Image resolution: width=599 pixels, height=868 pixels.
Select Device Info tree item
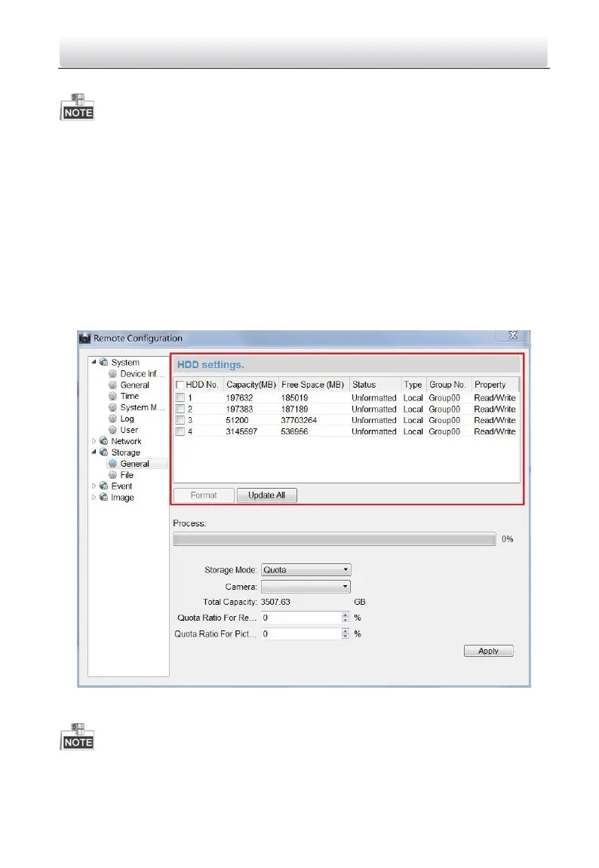pyautogui.click(x=142, y=373)
